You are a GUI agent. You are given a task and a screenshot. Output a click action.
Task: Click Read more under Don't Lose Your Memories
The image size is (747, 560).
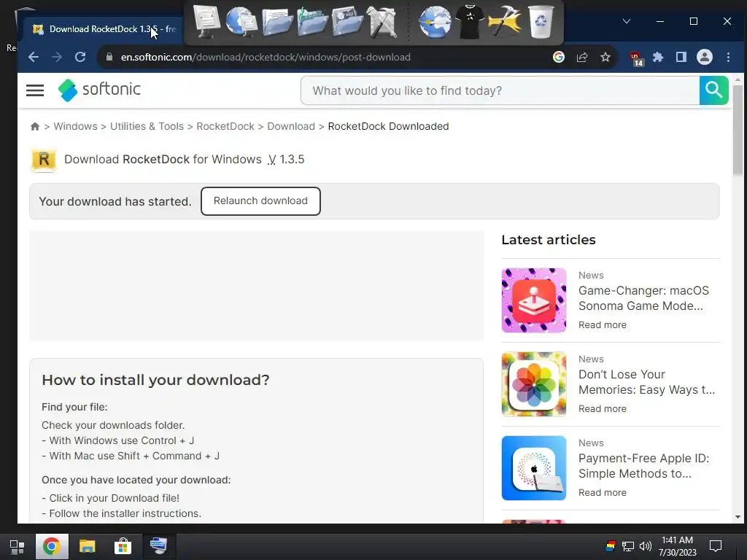[x=602, y=408]
